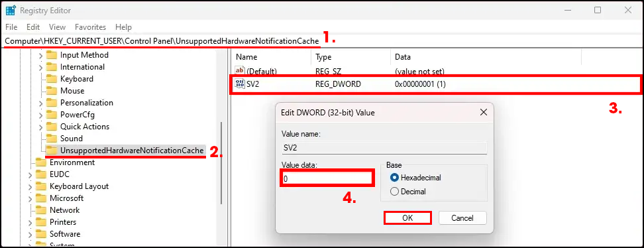Select the Network tree key label
The width and height of the screenshot is (644, 248).
pos(64,210)
